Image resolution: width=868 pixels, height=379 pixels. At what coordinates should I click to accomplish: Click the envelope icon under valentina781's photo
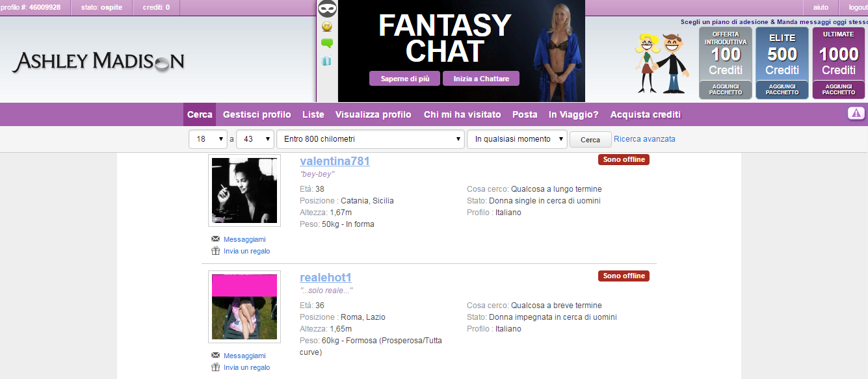[x=215, y=239]
